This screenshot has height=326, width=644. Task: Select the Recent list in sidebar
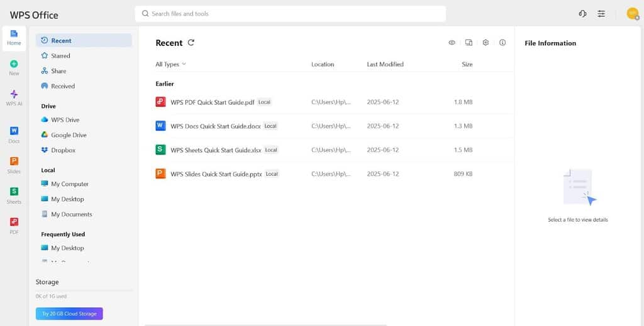[84, 40]
